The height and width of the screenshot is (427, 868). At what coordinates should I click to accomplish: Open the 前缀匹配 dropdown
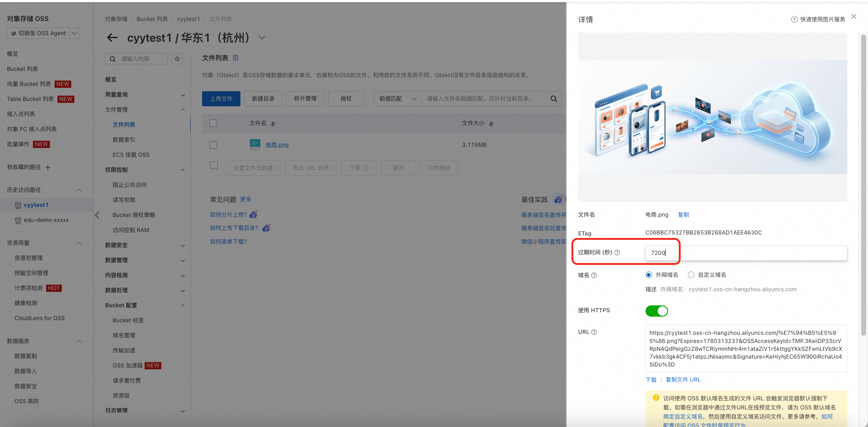tap(397, 99)
